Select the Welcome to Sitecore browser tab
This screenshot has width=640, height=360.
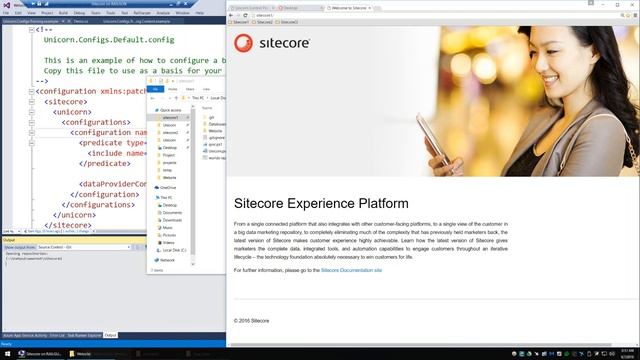pyautogui.click(x=349, y=8)
